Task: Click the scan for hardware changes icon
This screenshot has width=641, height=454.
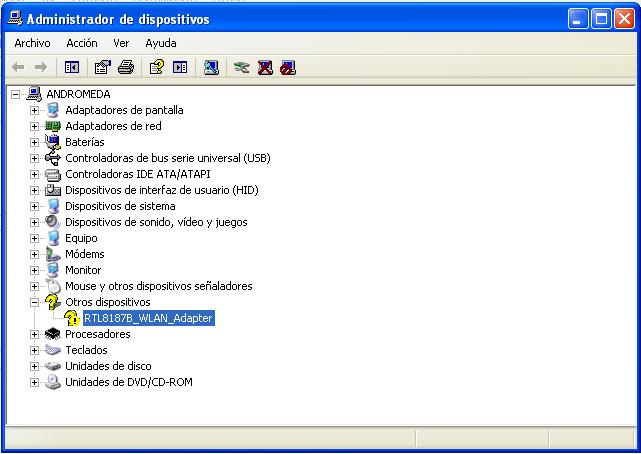Action: tap(211, 67)
